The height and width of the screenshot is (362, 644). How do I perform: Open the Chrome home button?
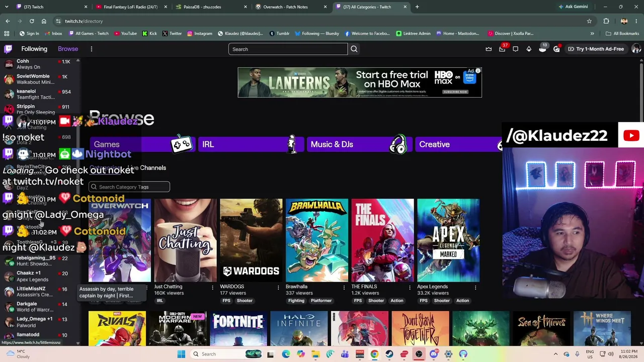coord(44,21)
